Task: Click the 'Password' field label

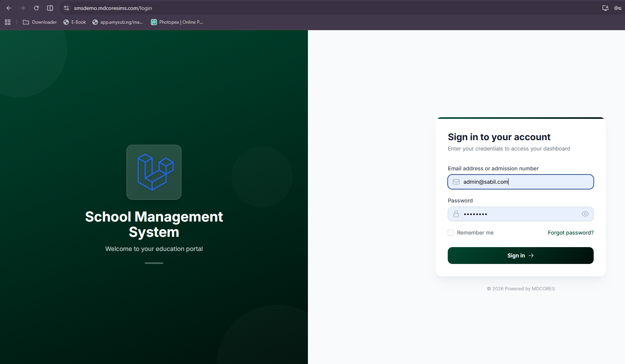Action: coord(460,201)
